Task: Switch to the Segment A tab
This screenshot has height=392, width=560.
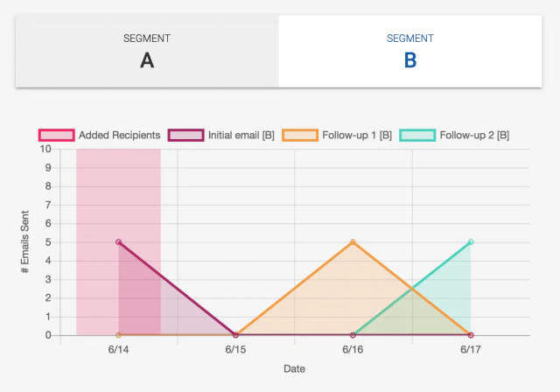Action: [147, 51]
